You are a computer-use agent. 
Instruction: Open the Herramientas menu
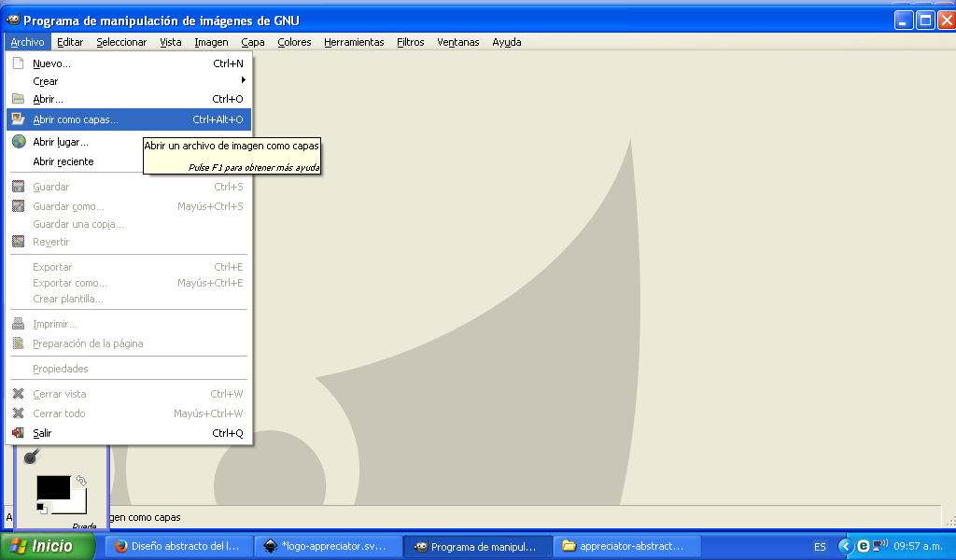[x=354, y=42]
